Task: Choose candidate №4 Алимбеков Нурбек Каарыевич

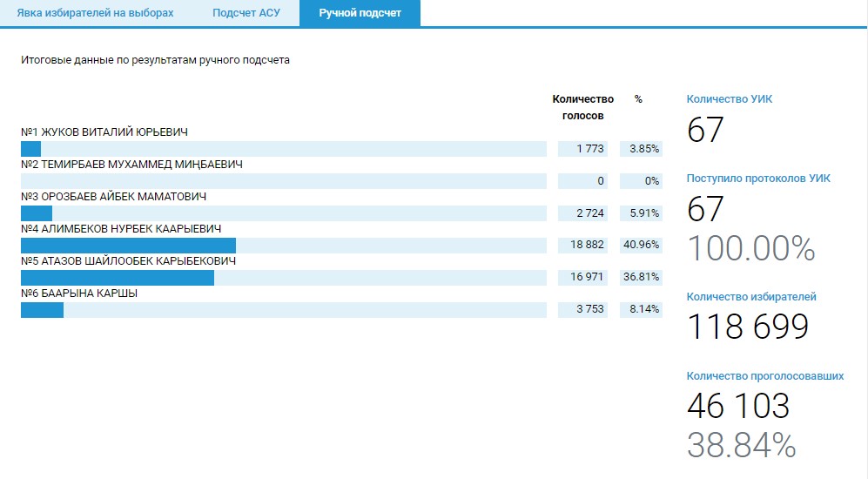Action: click(121, 229)
